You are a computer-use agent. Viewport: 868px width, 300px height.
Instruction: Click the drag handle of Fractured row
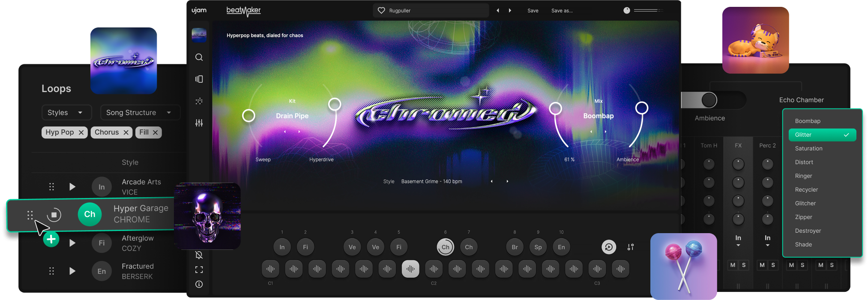pos(51,271)
